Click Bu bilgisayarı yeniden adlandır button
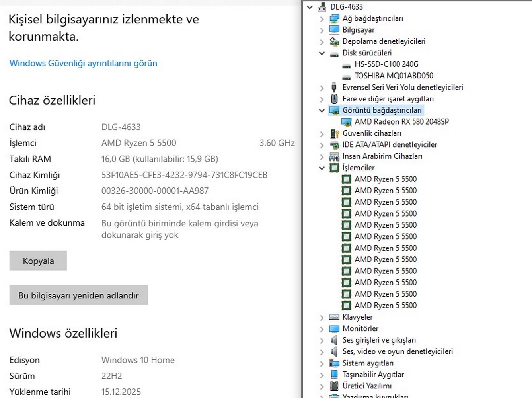The image size is (532, 398). click(x=78, y=295)
